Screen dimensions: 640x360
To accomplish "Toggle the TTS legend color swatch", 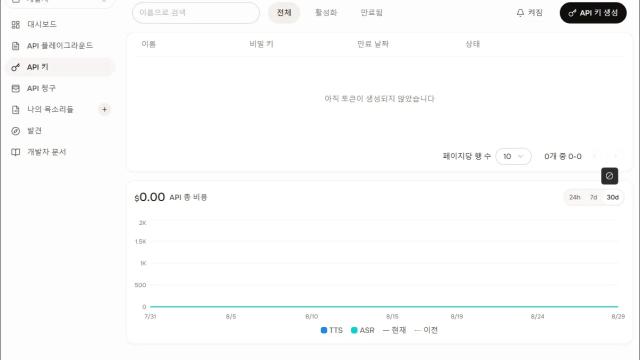I will (324, 330).
